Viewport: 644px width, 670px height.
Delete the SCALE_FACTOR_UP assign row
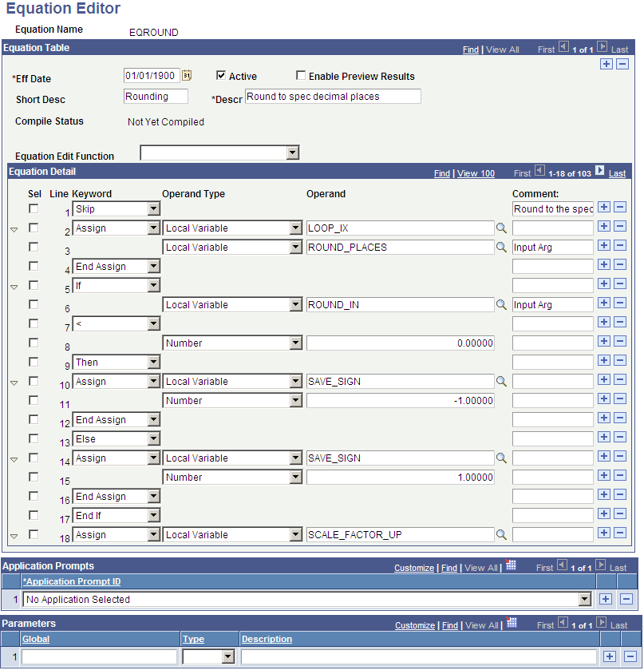[x=622, y=534]
